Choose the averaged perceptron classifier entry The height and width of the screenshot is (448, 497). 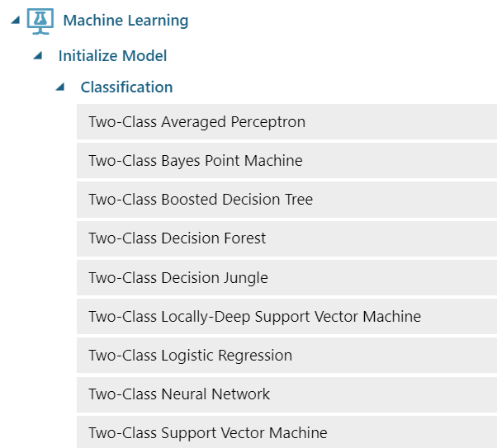196,122
